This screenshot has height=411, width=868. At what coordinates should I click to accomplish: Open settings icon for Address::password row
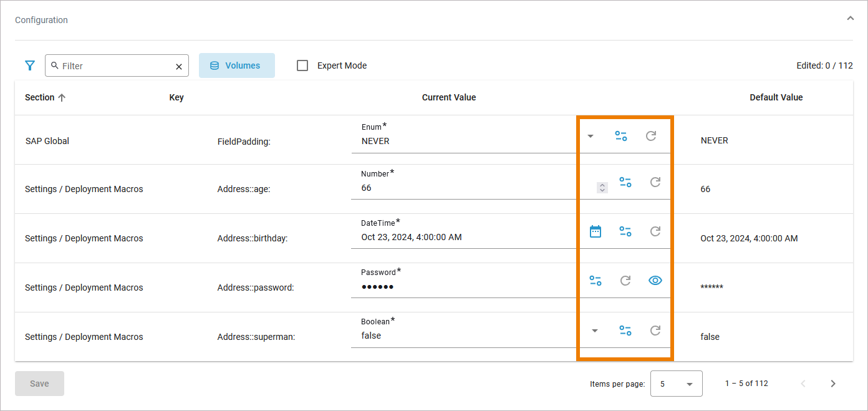coord(596,281)
